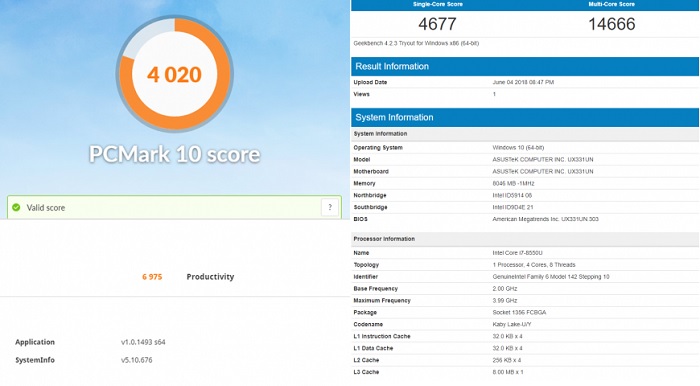Click the Topology value 1 Processor, 4 Cores, 8 Threads

(x=534, y=265)
